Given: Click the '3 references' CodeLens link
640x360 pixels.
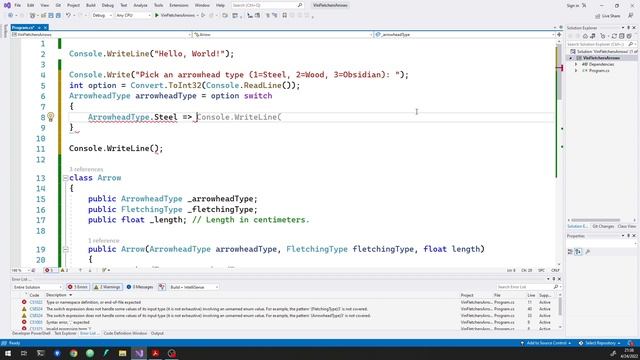Looking at the screenshot, I should 86,169.
